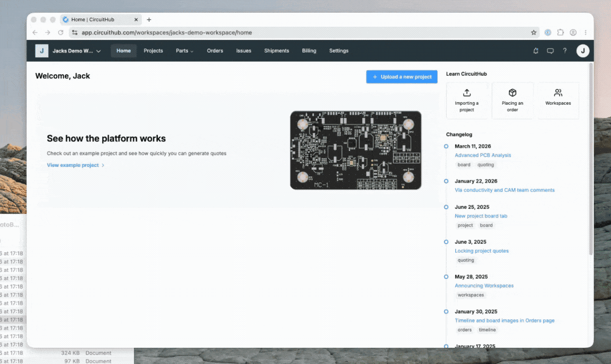Expand the Parts menu dropdown
Viewport: 611px width, 364px height.
pos(185,51)
